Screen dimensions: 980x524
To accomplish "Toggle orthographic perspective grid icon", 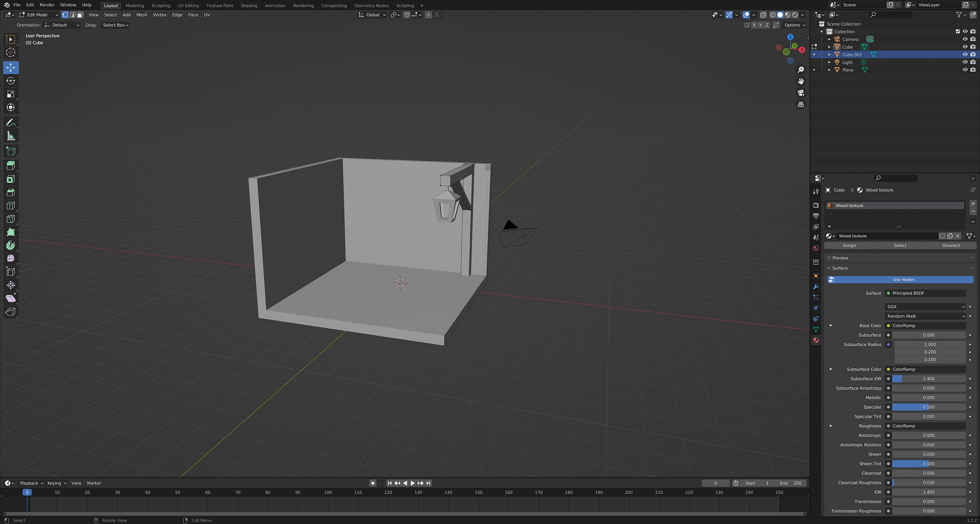I will point(801,105).
